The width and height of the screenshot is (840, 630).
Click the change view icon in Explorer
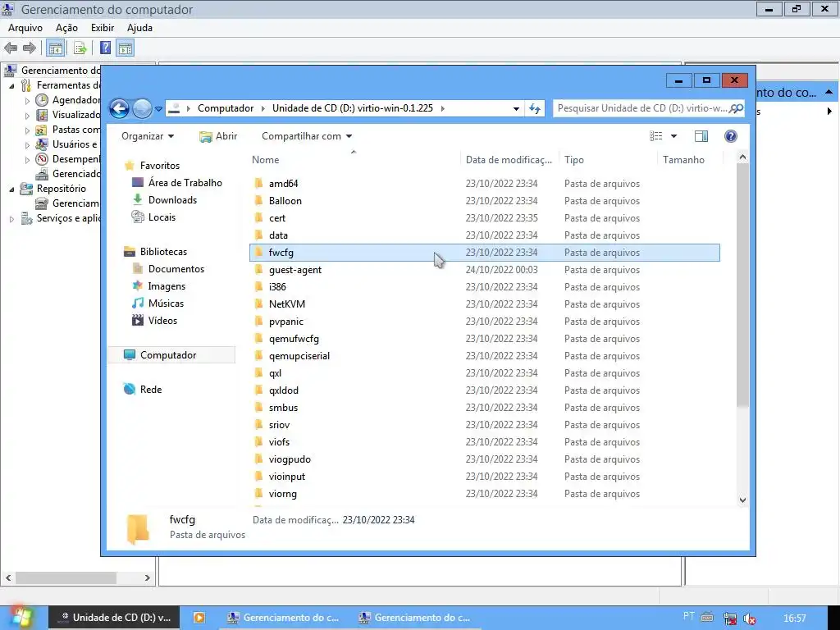coord(655,136)
